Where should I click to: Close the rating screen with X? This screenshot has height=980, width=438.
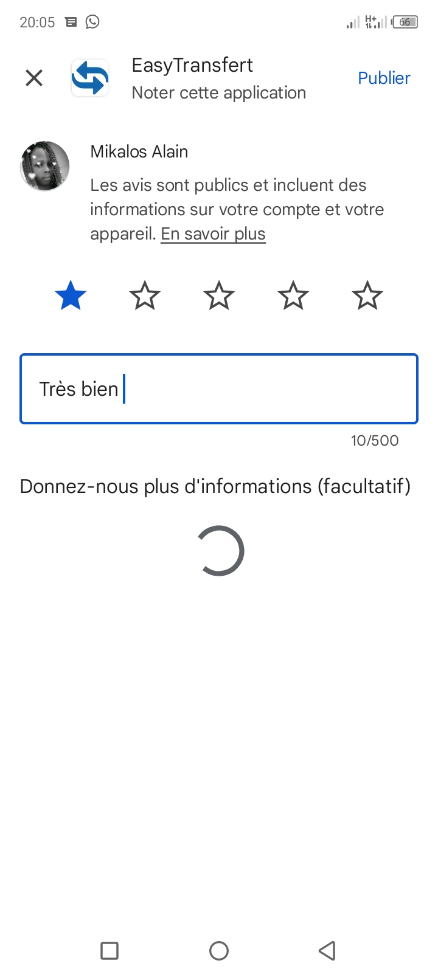click(x=34, y=78)
